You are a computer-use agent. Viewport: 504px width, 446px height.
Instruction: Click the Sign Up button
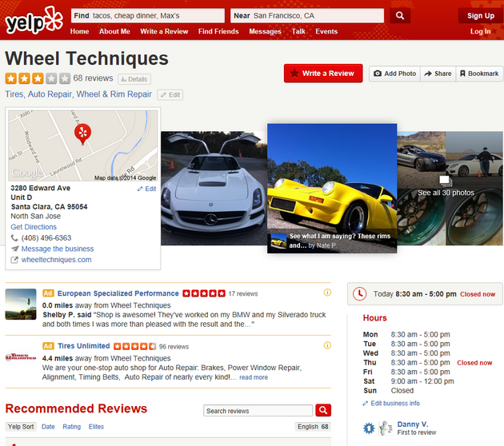click(480, 15)
